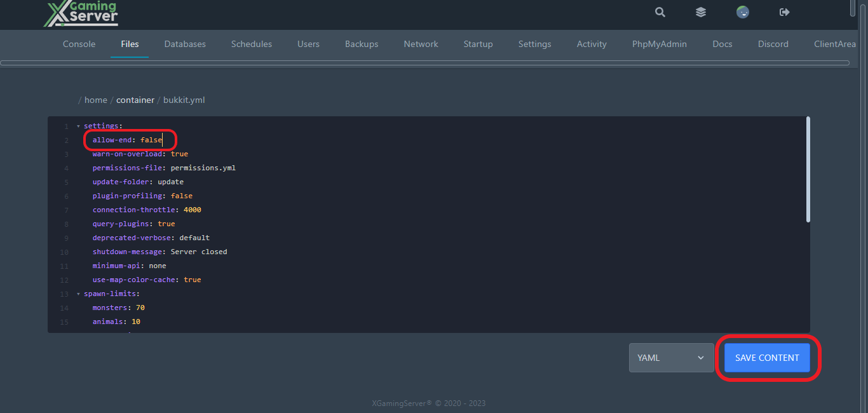Collapse the spawn-limits section fold arrow
Screen dimensions: 868x413
[x=78, y=294]
